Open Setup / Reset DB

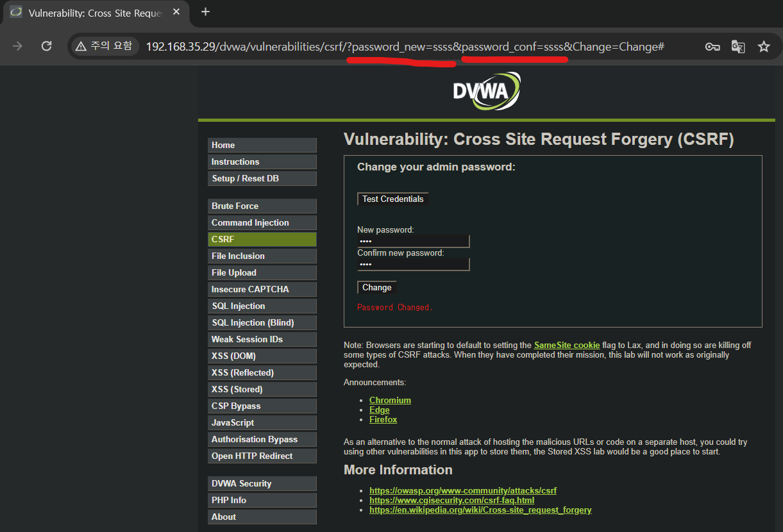tap(262, 179)
